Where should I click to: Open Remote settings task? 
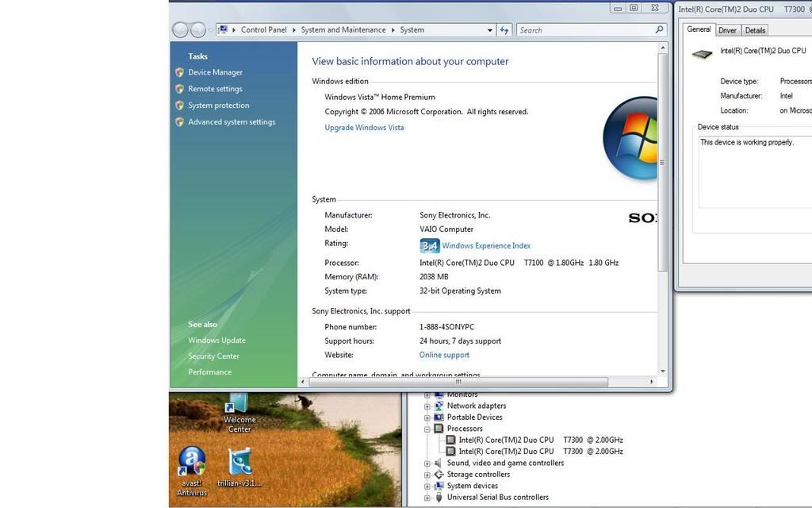pos(215,89)
